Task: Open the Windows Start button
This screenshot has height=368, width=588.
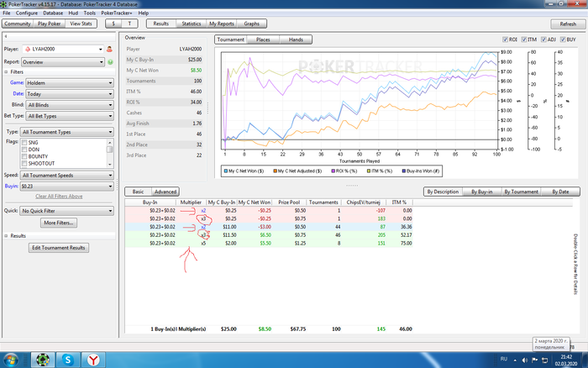Action: click(x=10, y=360)
